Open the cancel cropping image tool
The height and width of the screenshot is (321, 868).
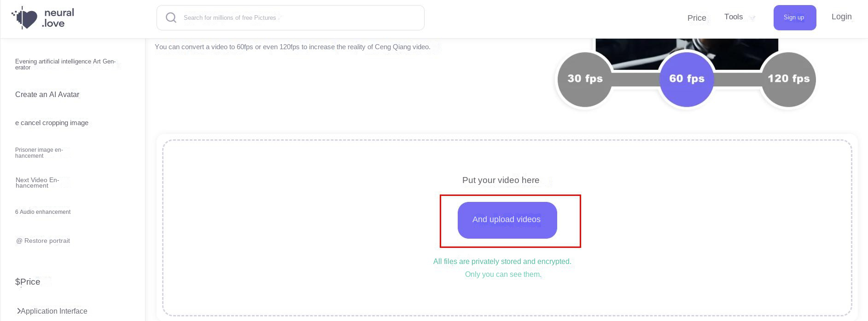52,123
